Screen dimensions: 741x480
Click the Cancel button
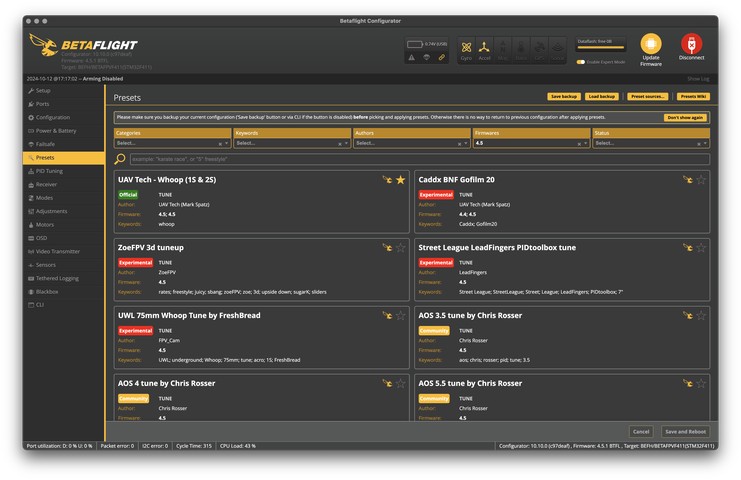pos(641,431)
